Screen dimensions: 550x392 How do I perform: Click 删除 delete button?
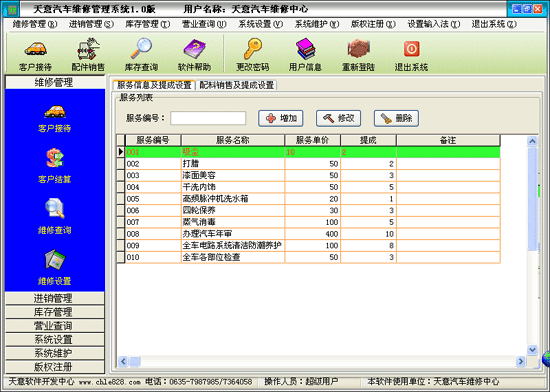pyautogui.click(x=396, y=118)
